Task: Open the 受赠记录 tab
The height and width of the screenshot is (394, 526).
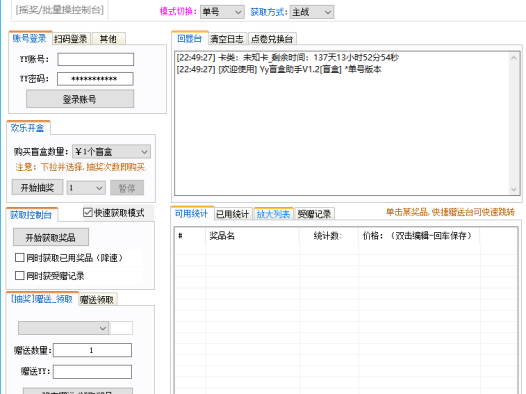Action: point(315,214)
